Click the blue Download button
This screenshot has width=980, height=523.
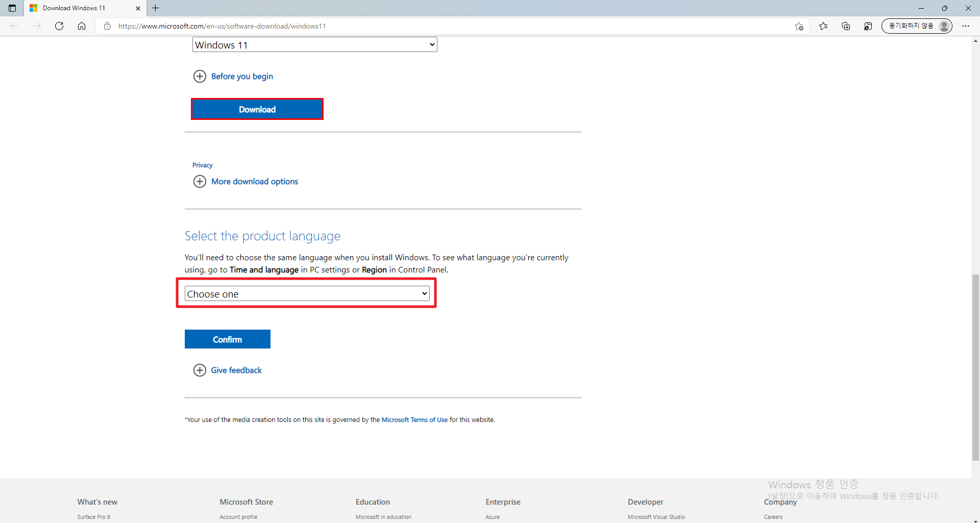tap(257, 109)
